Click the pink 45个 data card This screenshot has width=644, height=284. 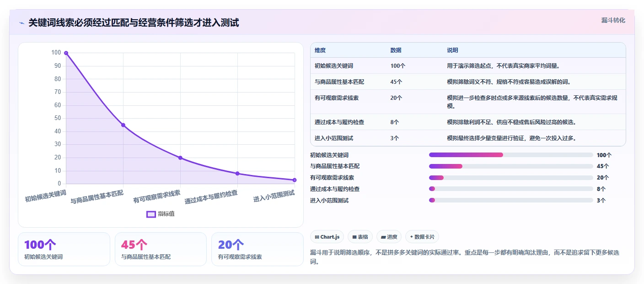[x=161, y=249]
